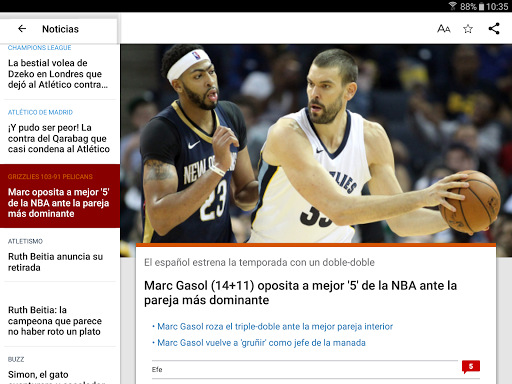Tap the Champions League category label

(39, 48)
